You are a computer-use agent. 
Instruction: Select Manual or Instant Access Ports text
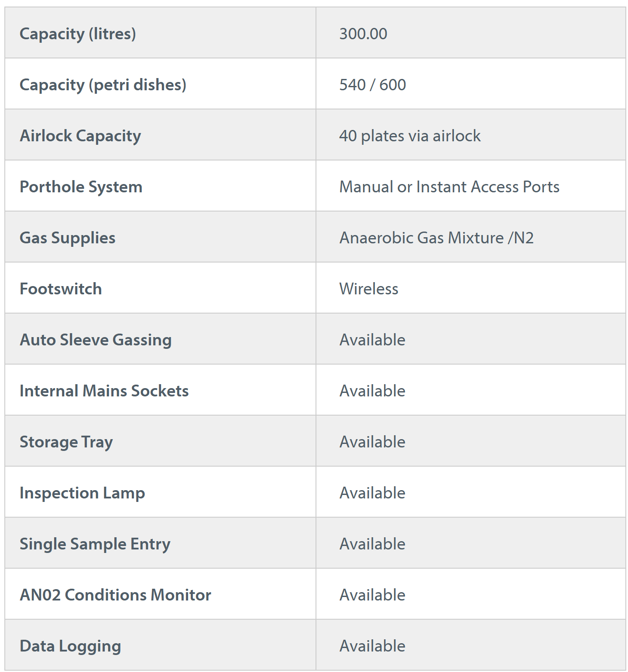(x=449, y=187)
